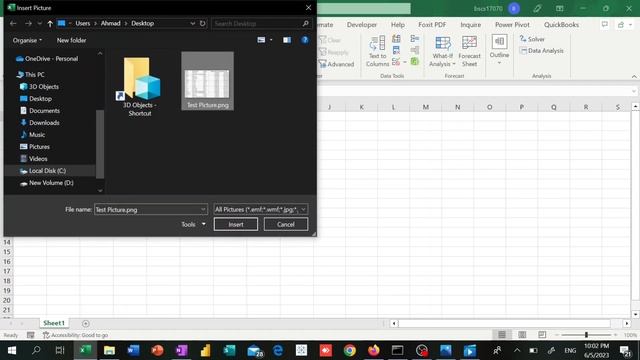Click the Remove Duplicates icon

[396, 50]
